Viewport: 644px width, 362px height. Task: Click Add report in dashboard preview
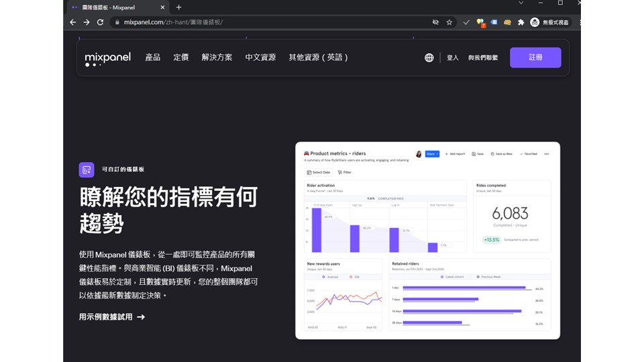coord(455,154)
